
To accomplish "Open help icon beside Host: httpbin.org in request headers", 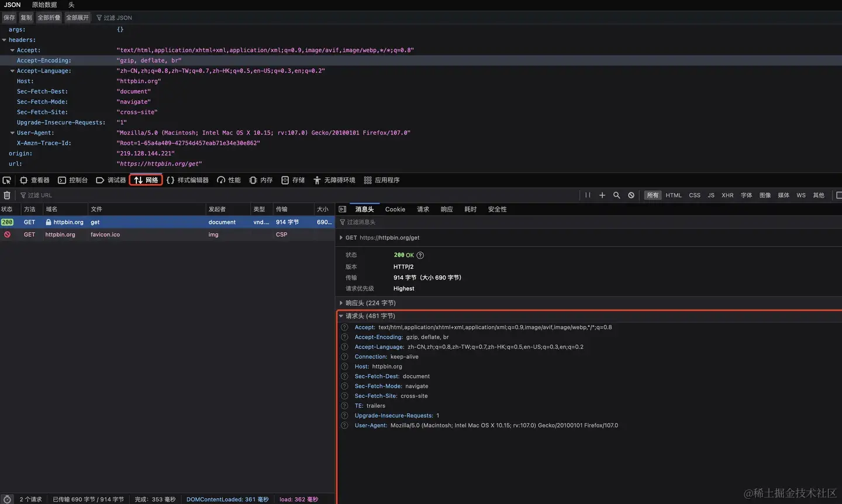I will tap(345, 367).
